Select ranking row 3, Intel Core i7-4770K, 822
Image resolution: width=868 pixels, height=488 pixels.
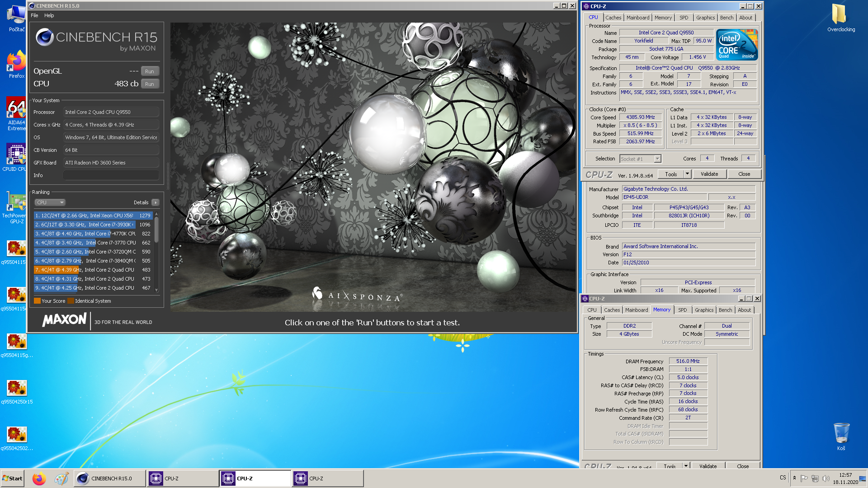(93, 234)
